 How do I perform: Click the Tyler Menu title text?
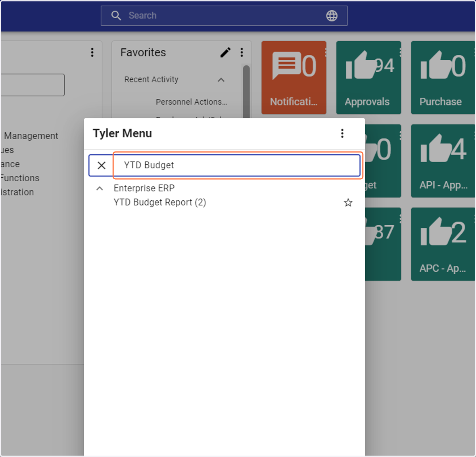[x=122, y=133]
